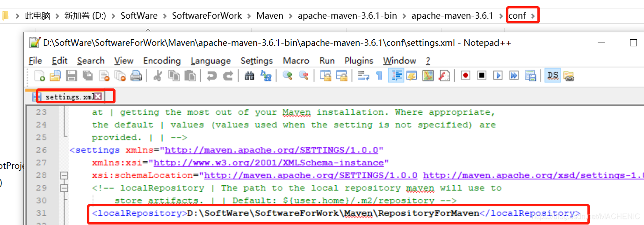Open the File menu

click(x=35, y=61)
